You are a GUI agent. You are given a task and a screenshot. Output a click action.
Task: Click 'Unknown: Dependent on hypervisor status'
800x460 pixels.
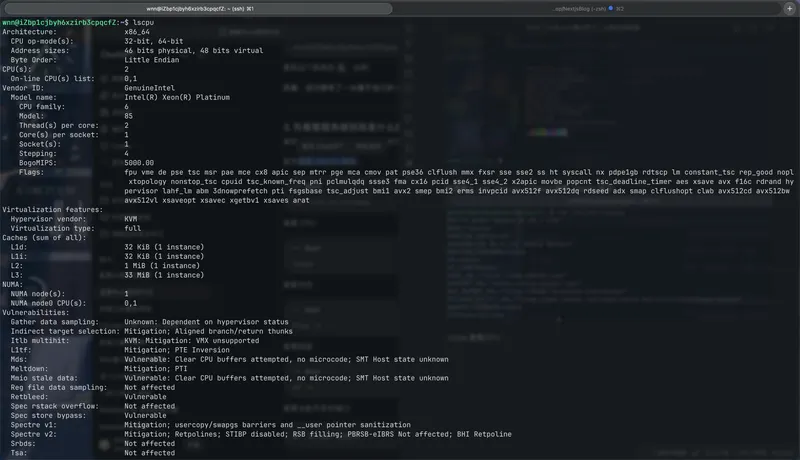207,322
